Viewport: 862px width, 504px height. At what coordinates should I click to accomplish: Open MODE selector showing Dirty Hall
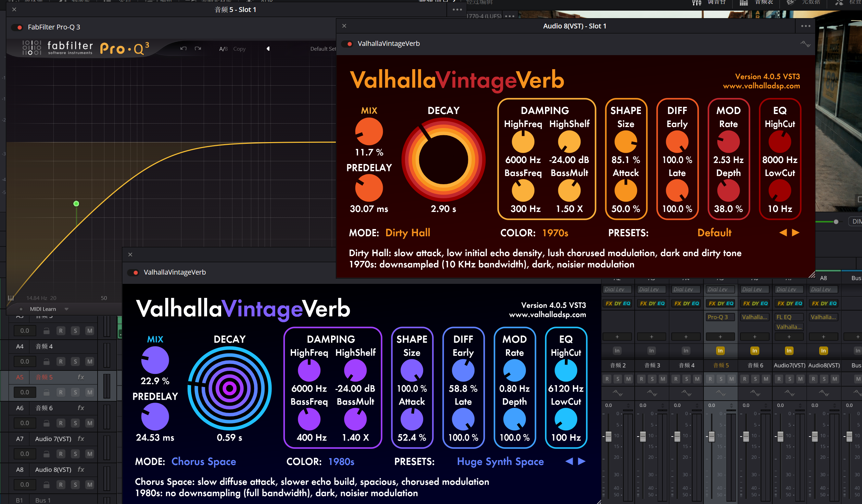408,233
